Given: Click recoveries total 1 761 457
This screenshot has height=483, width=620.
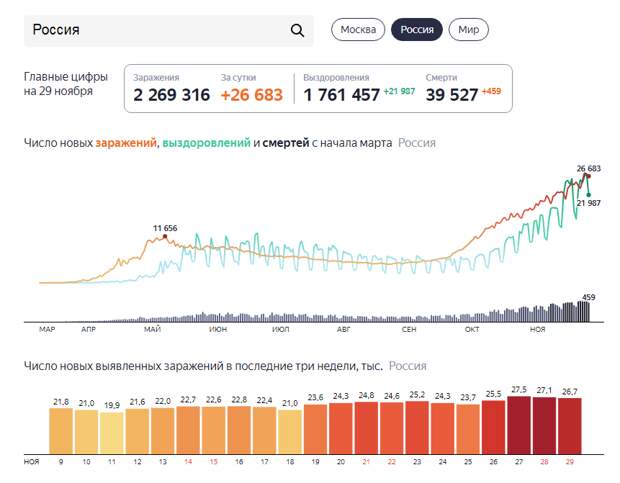Looking at the screenshot, I should click(341, 95).
